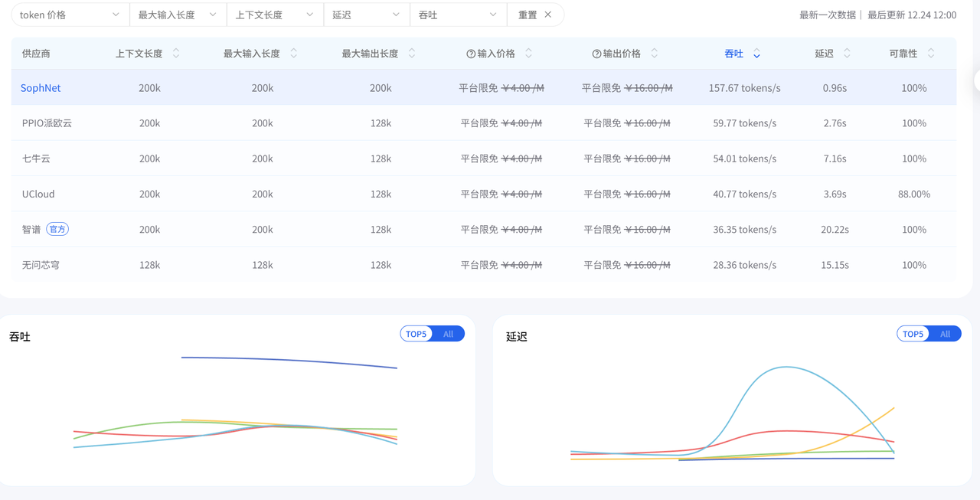This screenshot has width=980, height=500.
Task: Sort by 吞吐 column arrows
Action: point(756,54)
